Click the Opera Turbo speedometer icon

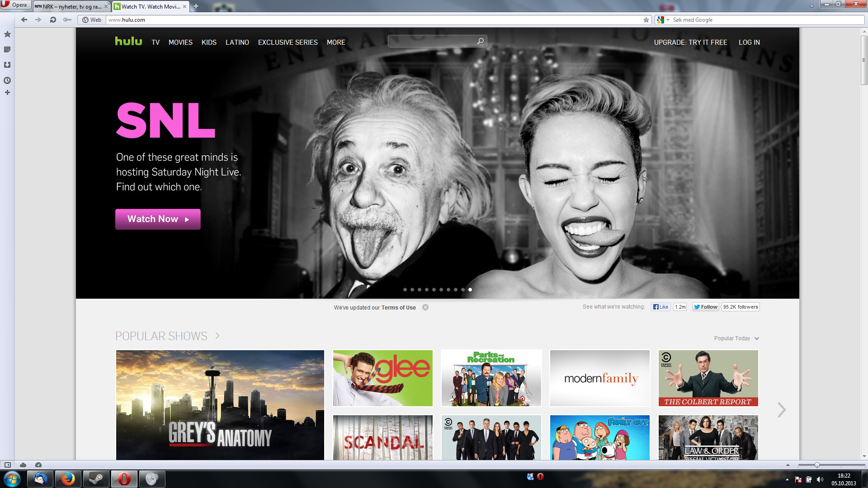(x=38, y=465)
